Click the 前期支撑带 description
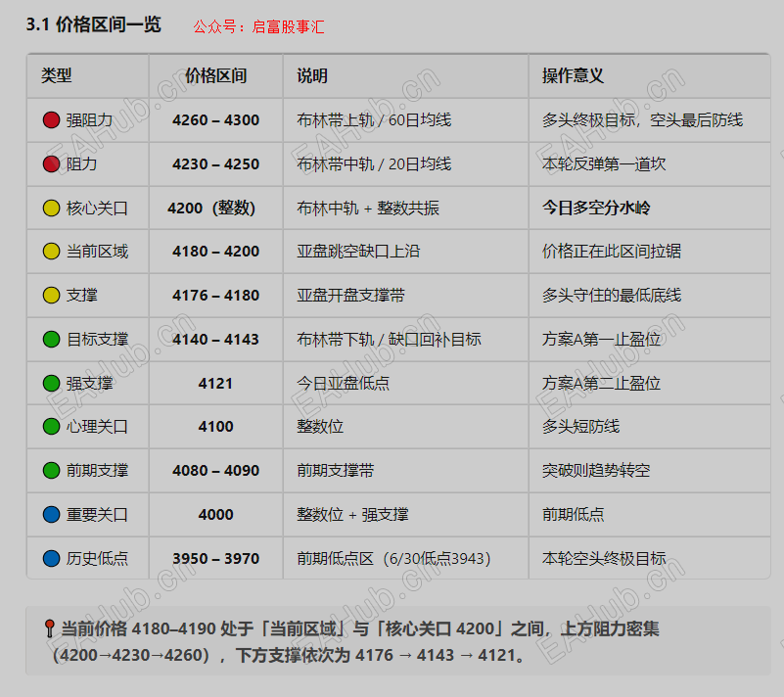Image resolution: width=784 pixels, height=697 pixels. point(336,471)
